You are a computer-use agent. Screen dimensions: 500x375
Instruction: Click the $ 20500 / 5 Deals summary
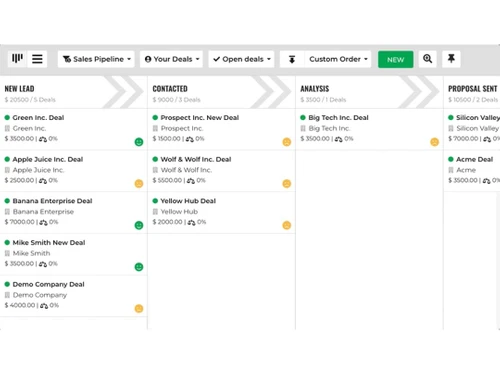coord(30,100)
